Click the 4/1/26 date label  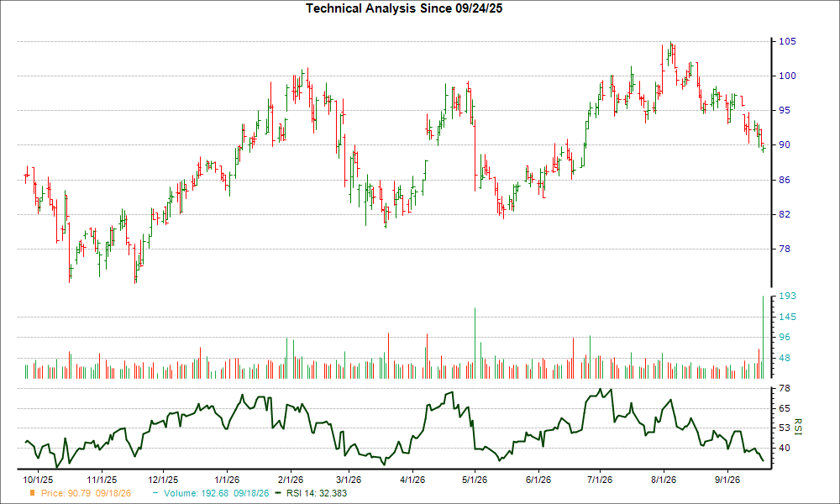[x=412, y=480]
